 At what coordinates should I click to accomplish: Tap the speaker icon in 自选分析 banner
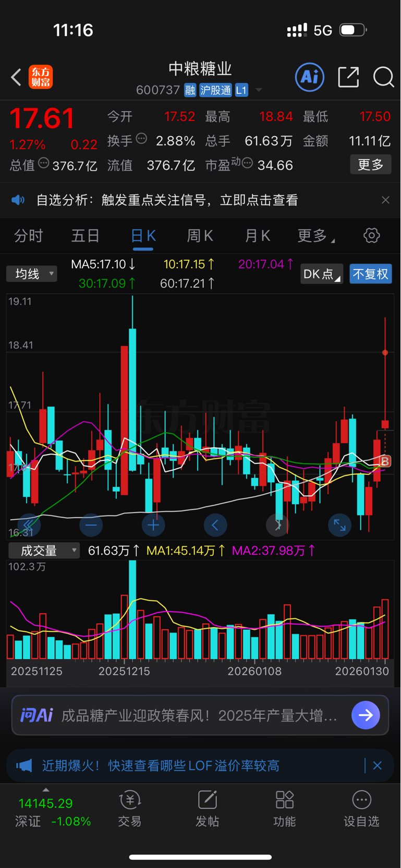click(x=18, y=200)
